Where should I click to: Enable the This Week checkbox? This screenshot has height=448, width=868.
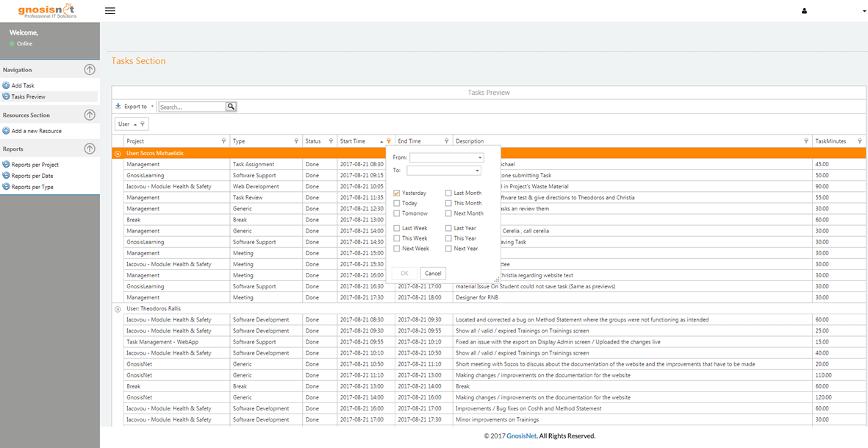pyautogui.click(x=398, y=238)
